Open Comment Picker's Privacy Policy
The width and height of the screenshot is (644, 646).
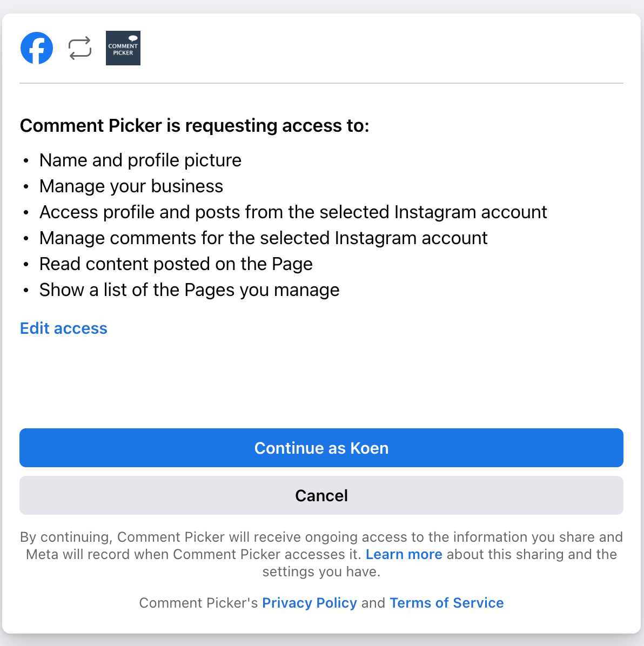pyautogui.click(x=309, y=603)
